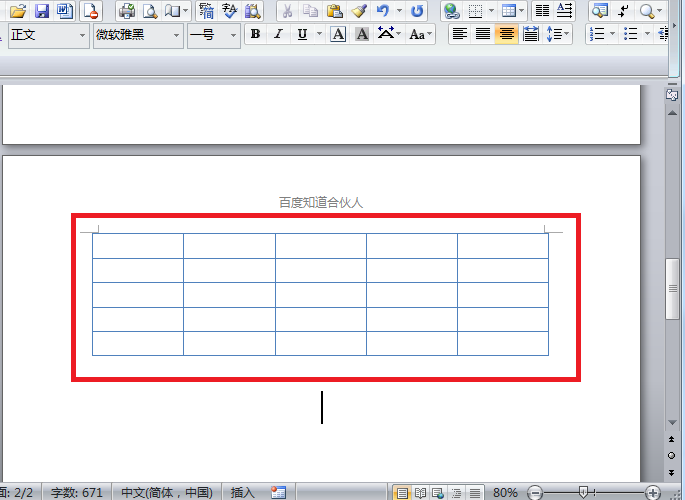Open the insert table dropdown arrow
The image size is (685, 500).
(521, 10)
